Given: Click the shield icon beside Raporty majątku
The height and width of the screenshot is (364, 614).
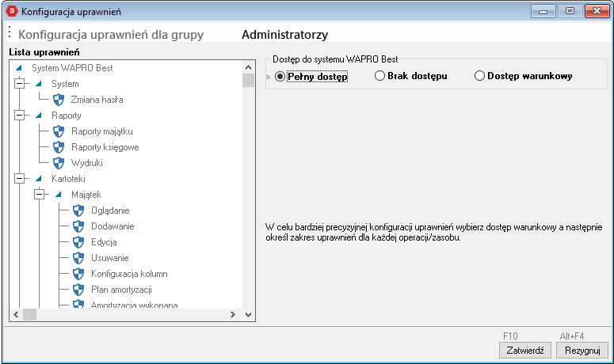Looking at the screenshot, I should (59, 131).
